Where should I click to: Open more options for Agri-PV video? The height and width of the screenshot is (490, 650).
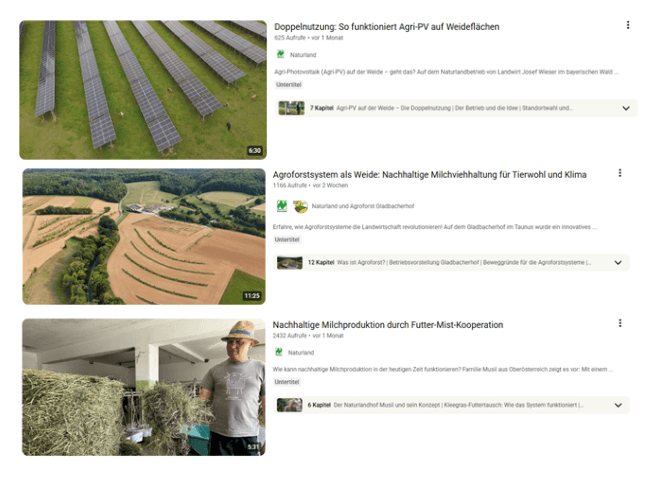tap(628, 25)
